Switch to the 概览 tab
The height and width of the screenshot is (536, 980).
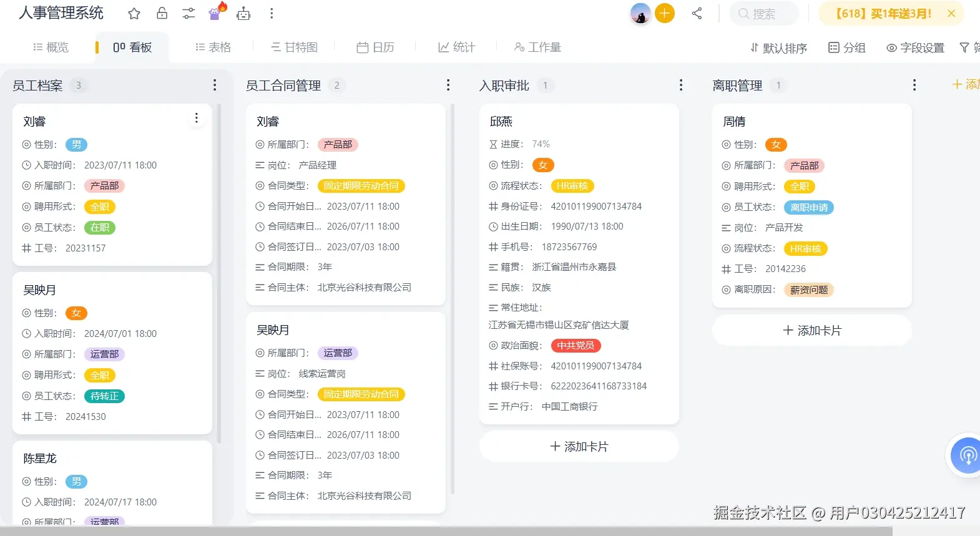[51, 47]
